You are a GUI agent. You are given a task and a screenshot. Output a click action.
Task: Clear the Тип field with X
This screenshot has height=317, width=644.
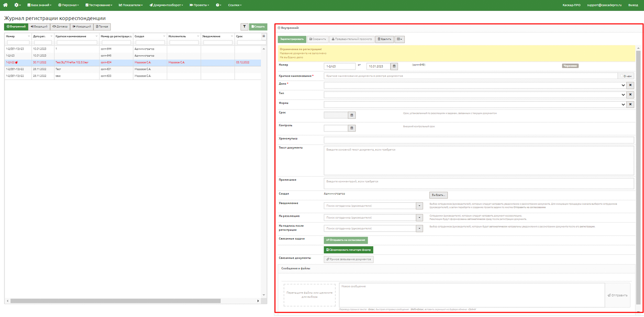(x=630, y=95)
